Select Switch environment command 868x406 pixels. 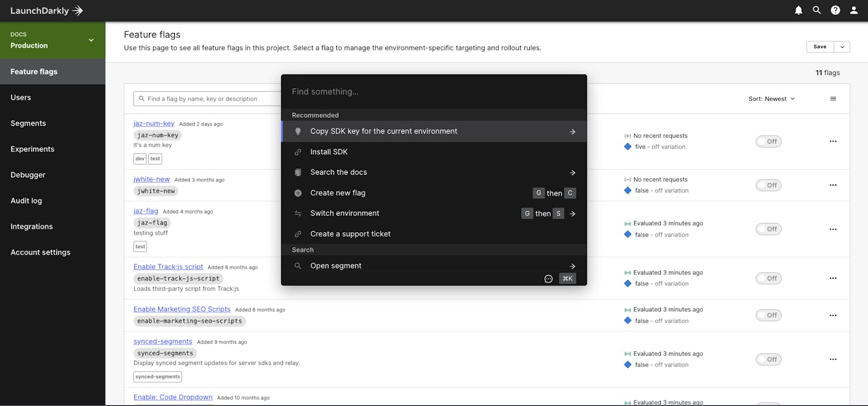434,214
